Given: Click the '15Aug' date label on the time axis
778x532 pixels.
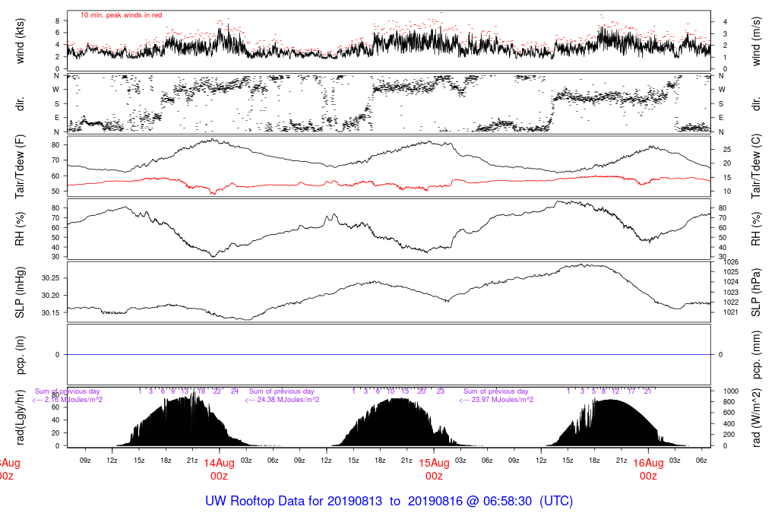Looking at the screenshot, I should [x=434, y=463].
